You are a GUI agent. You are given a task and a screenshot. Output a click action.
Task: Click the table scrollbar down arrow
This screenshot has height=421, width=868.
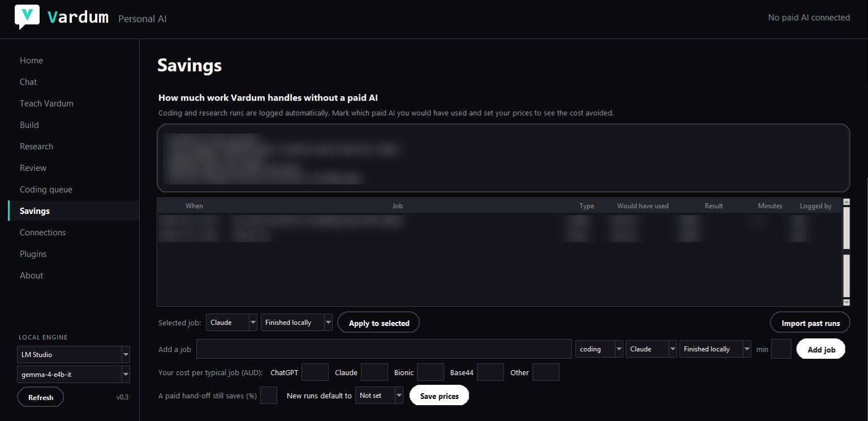click(846, 302)
